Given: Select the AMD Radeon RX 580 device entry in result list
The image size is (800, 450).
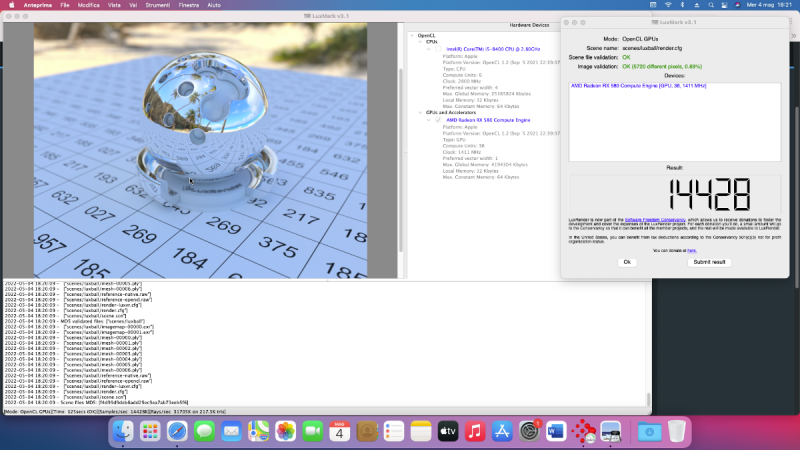Looking at the screenshot, I should click(x=638, y=86).
